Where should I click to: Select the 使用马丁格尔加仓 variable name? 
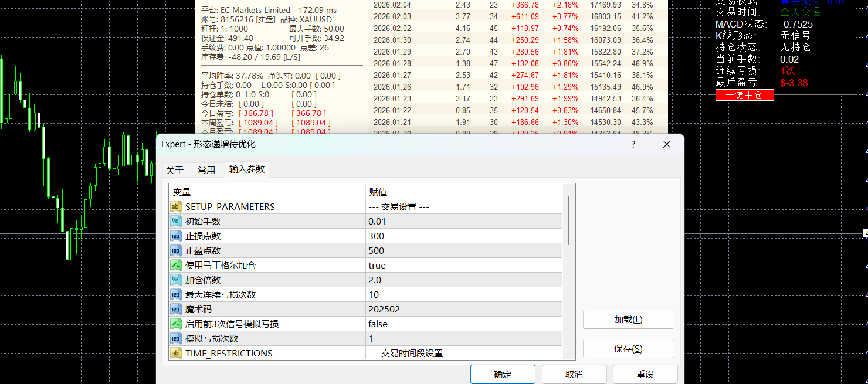click(x=221, y=265)
